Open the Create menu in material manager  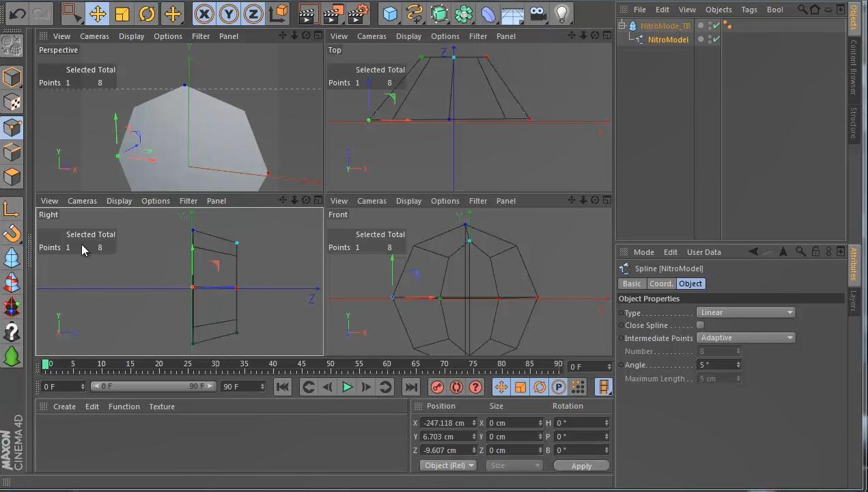point(64,407)
